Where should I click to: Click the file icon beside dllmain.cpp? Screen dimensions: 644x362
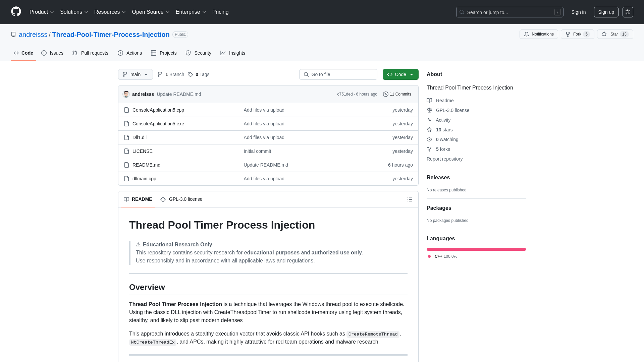click(x=126, y=179)
